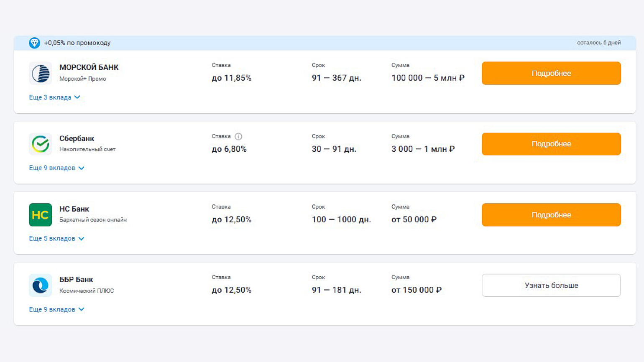This screenshot has width=644, height=362.
Task: Click the ББР Банк blue logo
Action: click(41, 286)
